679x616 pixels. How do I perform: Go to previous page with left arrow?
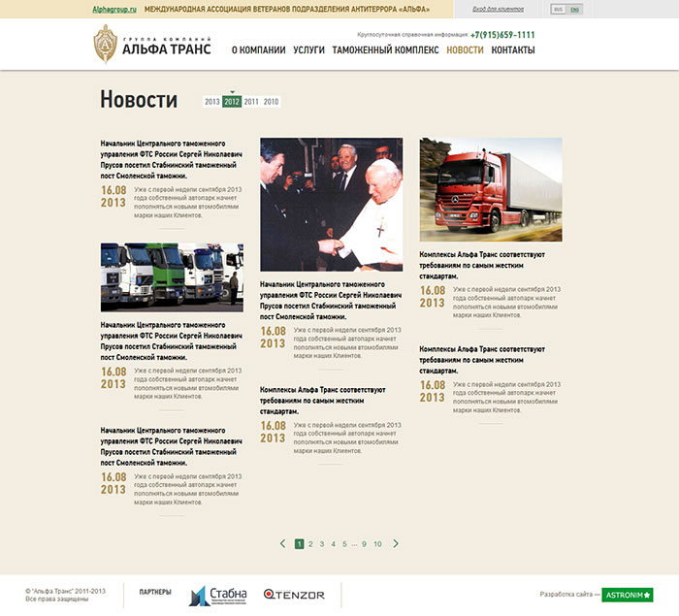click(x=283, y=544)
